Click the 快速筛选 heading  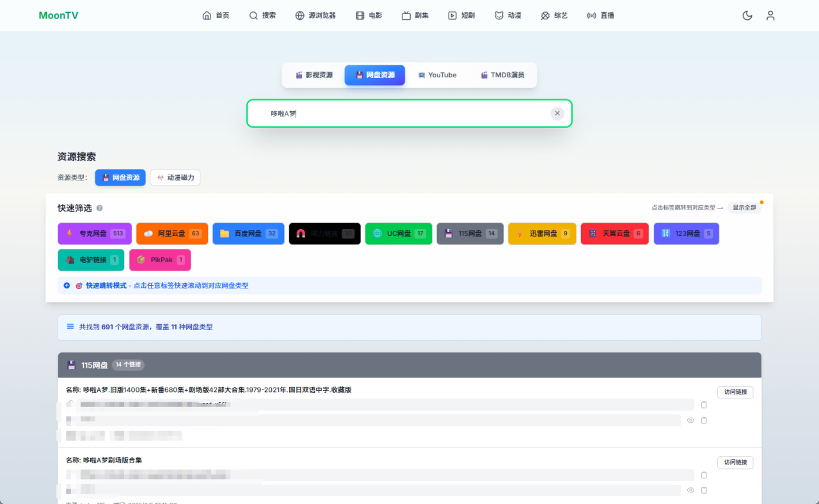pyautogui.click(x=75, y=208)
